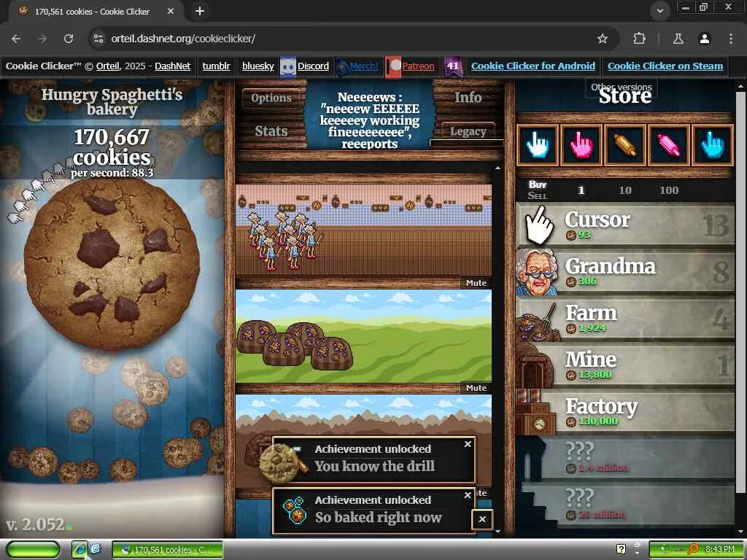Dismiss the So baked right now achievement

point(468,495)
